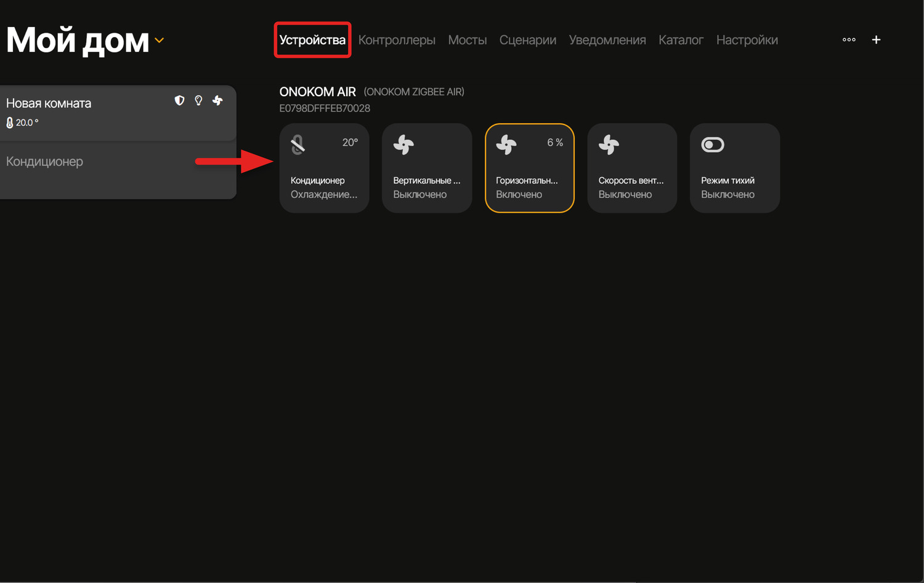Click the 6 % value on Горизонтальн... tile
This screenshot has height=583, width=924.
pos(554,142)
